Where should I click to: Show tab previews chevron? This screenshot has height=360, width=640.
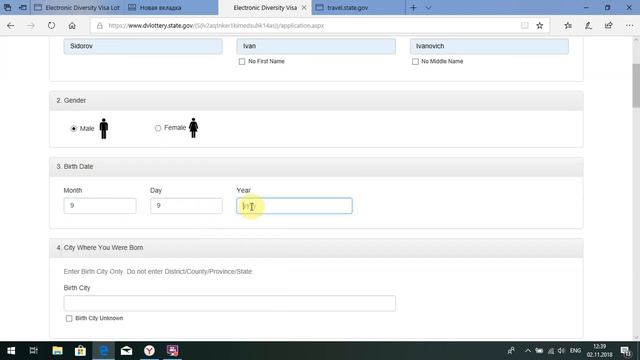(x=428, y=7)
